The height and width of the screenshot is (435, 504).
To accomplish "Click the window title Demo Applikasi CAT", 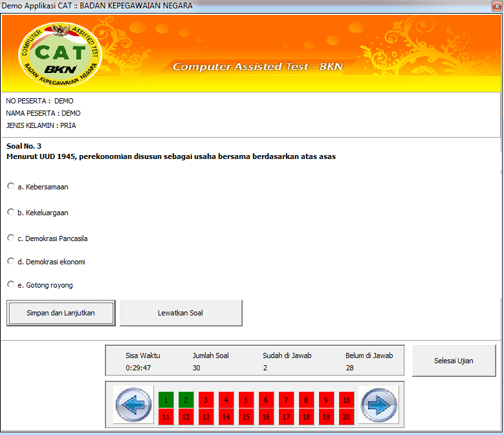I will coord(97,6).
